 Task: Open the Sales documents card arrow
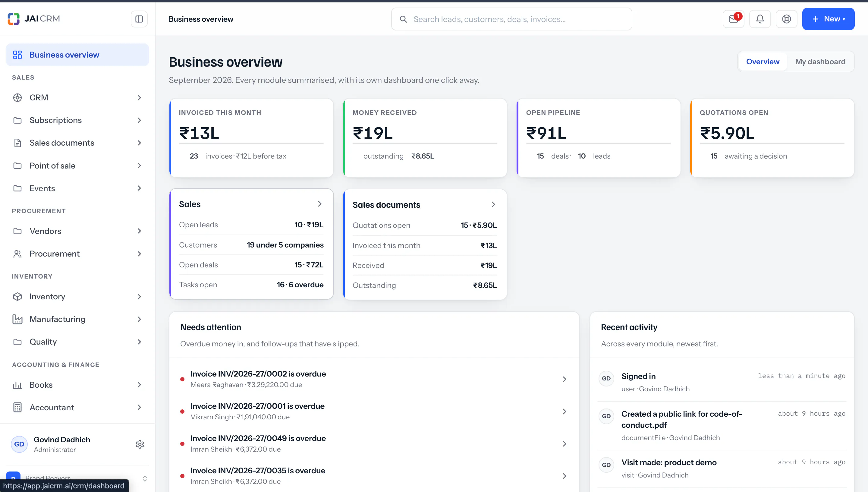pyautogui.click(x=493, y=204)
